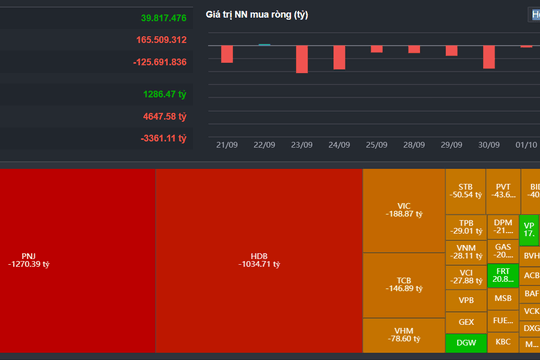540x360 pixels.
Task: Click the BAF treemap tile
Action: pos(530,294)
